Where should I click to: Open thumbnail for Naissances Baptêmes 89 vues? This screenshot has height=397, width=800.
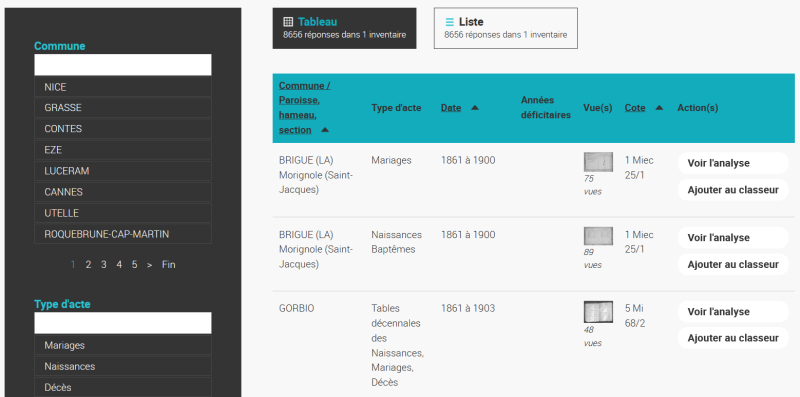(598, 236)
